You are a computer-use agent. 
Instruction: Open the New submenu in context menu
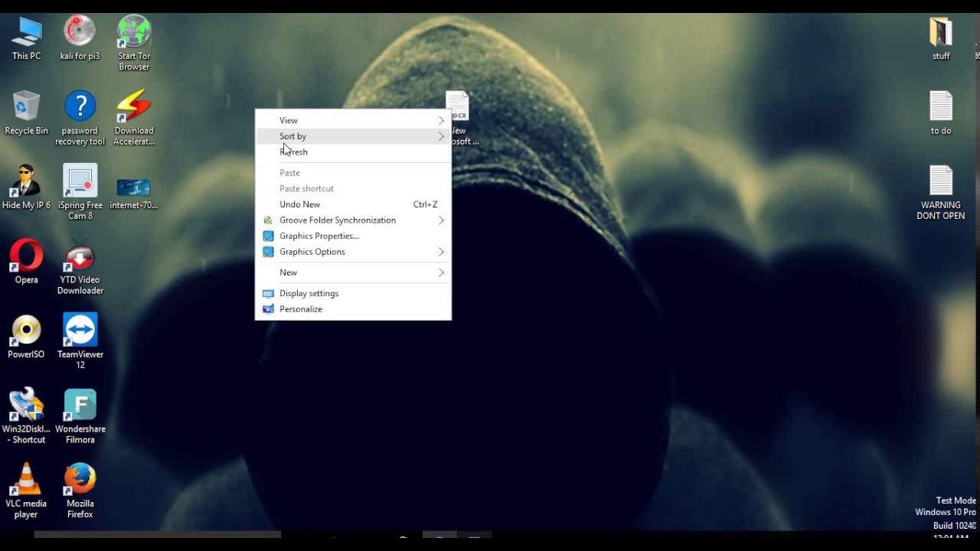(353, 272)
